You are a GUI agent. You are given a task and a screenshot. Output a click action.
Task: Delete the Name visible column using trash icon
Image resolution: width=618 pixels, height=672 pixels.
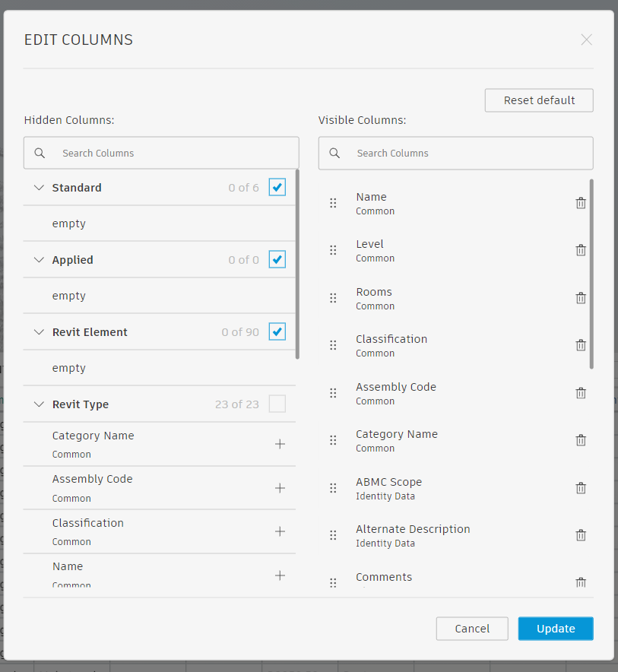tap(581, 202)
